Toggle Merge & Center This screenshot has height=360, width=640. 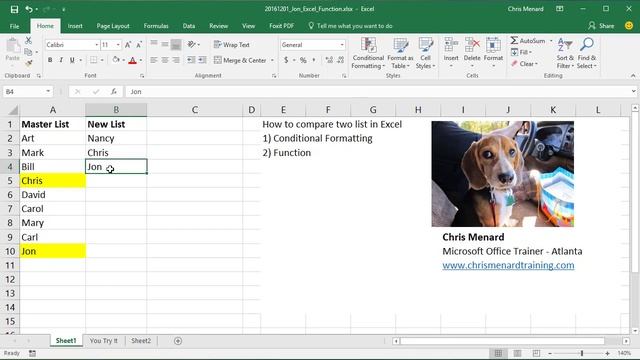tap(240, 60)
